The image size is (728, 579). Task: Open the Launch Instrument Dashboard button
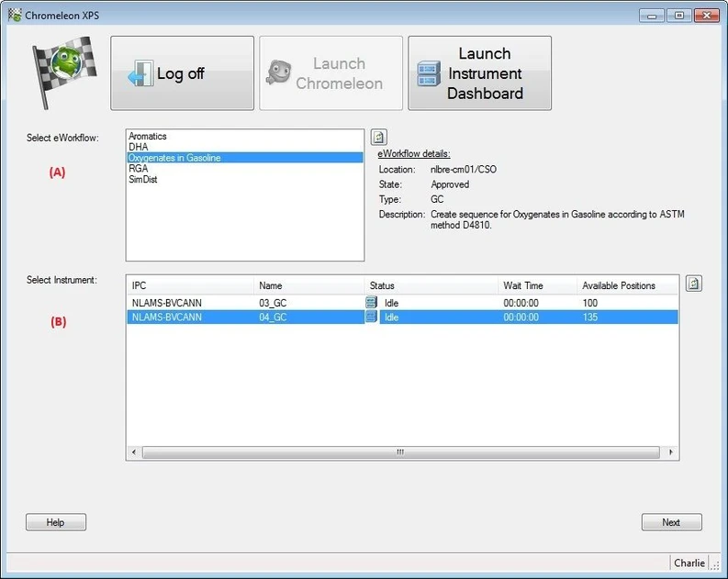[479, 73]
